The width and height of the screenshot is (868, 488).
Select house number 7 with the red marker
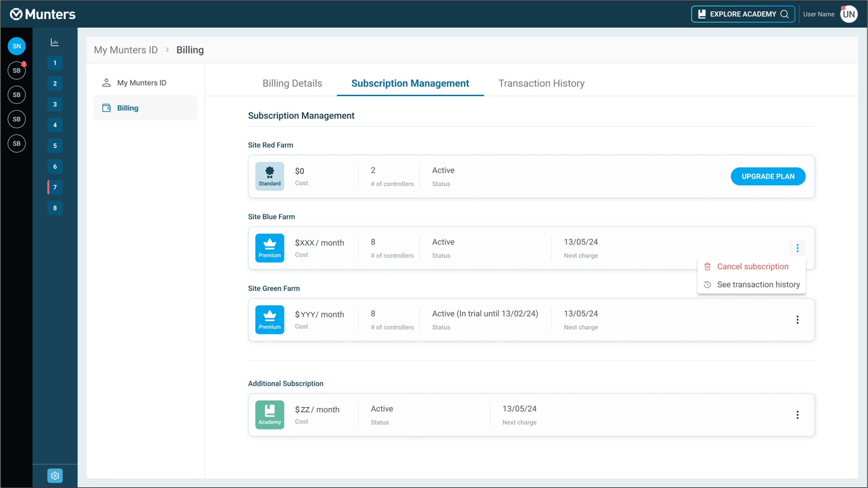tap(55, 187)
